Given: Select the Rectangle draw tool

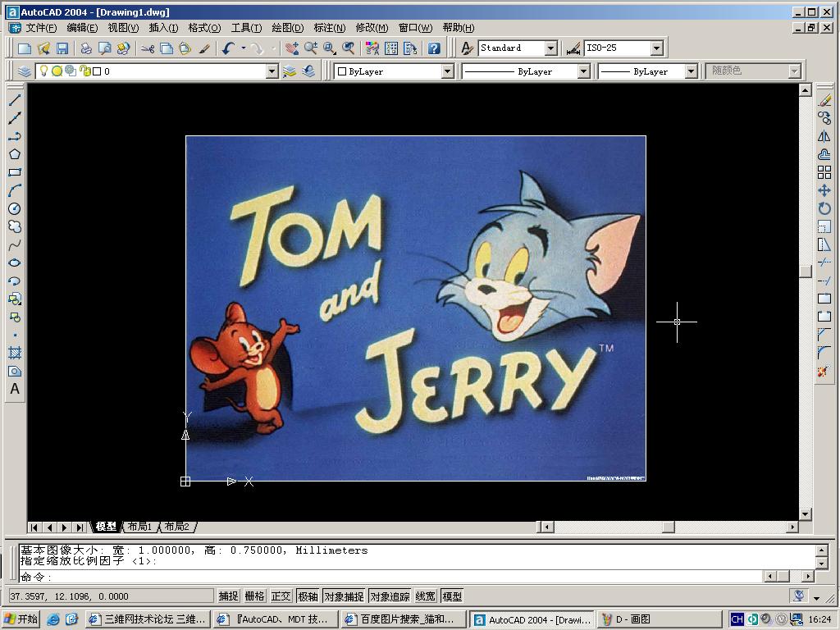Looking at the screenshot, I should (x=15, y=172).
